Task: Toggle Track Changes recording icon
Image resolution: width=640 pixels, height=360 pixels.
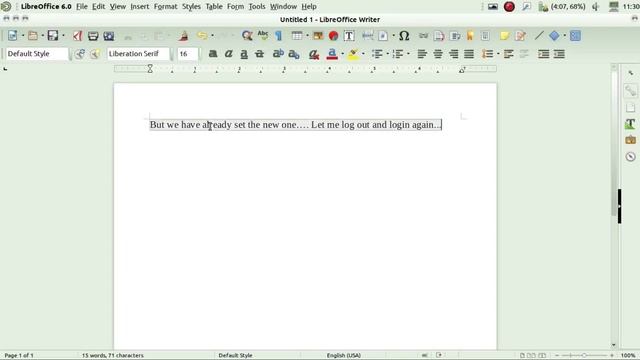Action: [520, 36]
